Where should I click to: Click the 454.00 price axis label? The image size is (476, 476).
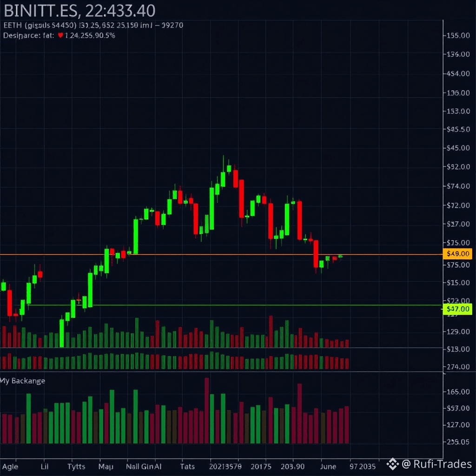[458, 73]
